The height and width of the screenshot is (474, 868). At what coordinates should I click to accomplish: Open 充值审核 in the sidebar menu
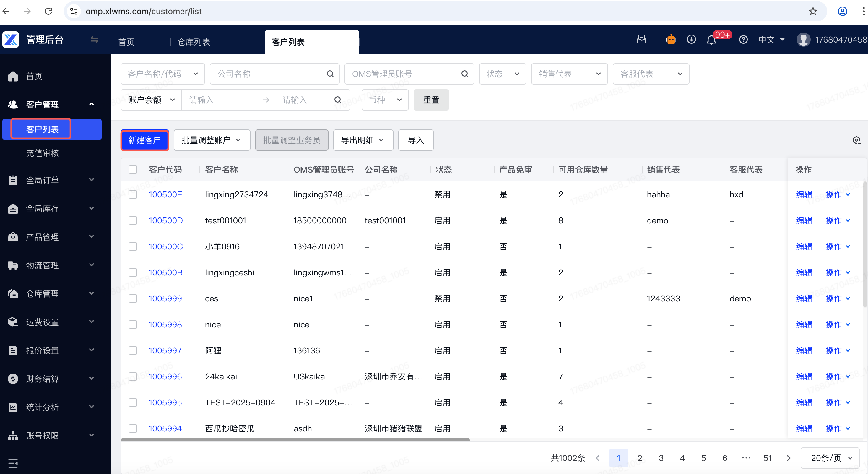[x=43, y=153]
